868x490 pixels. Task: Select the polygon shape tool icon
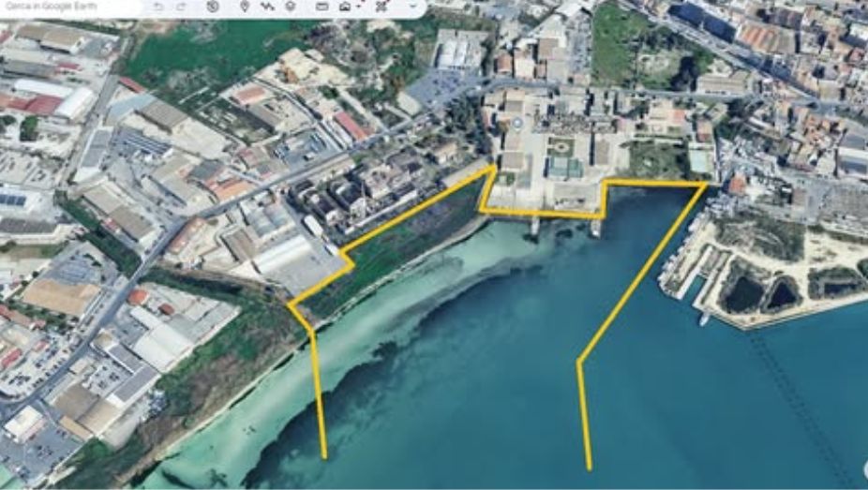(291, 7)
